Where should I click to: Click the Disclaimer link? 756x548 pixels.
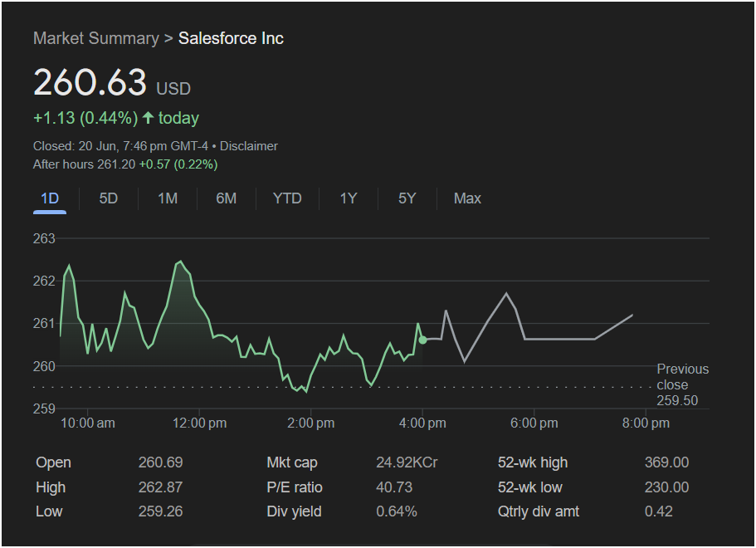coord(249,146)
